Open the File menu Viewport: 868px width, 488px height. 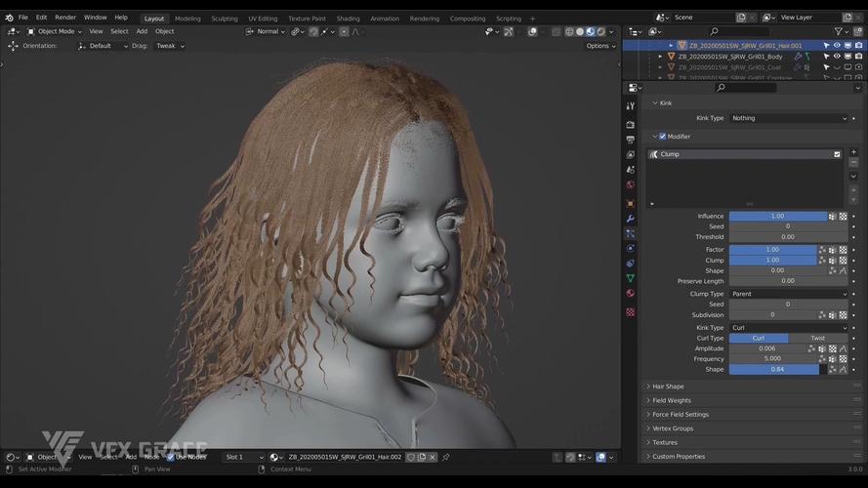click(x=23, y=18)
